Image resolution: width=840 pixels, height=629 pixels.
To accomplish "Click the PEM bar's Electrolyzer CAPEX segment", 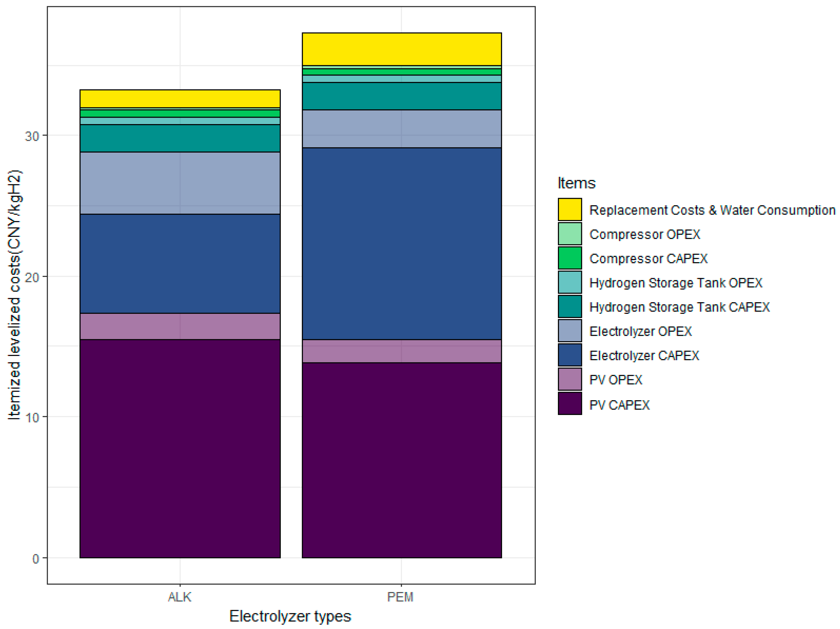I will coord(402,243).
